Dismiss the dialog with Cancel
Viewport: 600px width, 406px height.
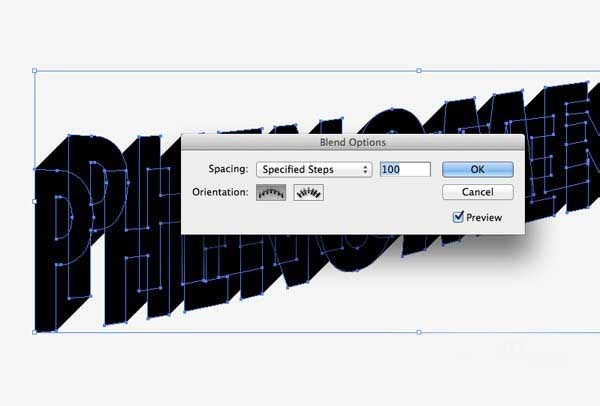[x=478, y=192]
